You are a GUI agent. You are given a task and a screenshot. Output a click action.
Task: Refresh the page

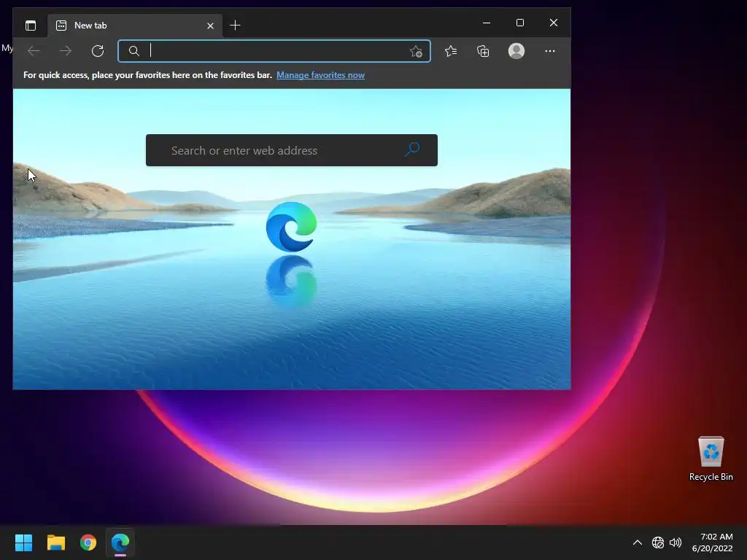point(98,51)
